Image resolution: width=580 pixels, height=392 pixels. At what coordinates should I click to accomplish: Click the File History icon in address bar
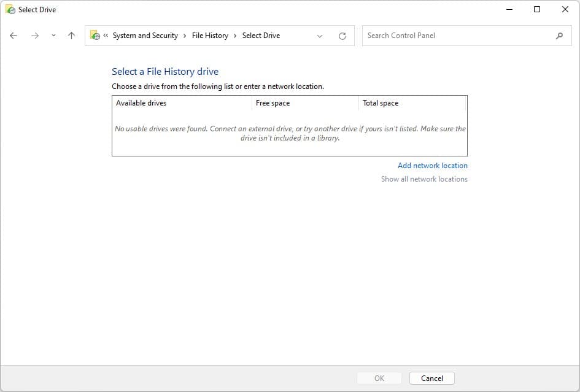click(x=95, y=35)
